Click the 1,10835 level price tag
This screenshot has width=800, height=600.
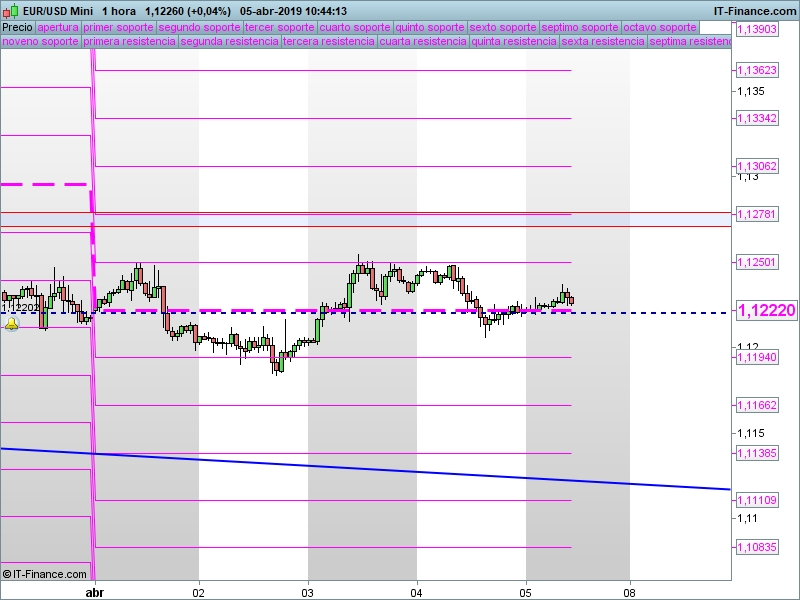click(756, 548)
